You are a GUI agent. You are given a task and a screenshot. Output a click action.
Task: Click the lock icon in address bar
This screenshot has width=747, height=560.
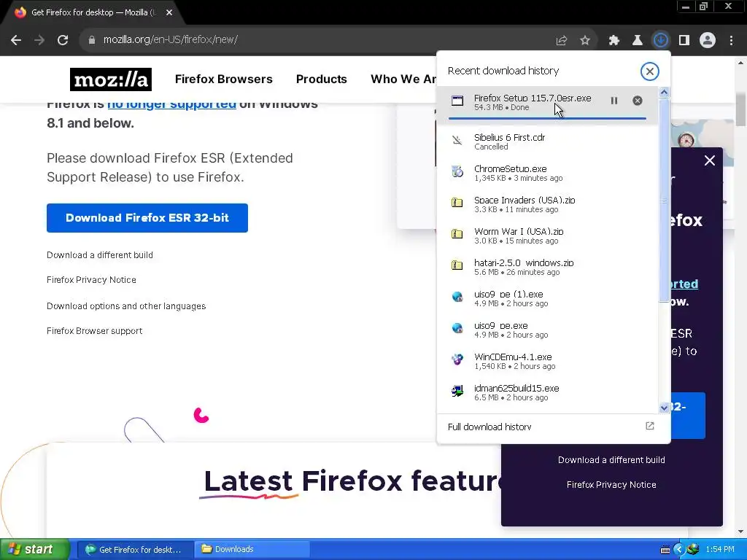pyautogui.click(x=92, y=40)
